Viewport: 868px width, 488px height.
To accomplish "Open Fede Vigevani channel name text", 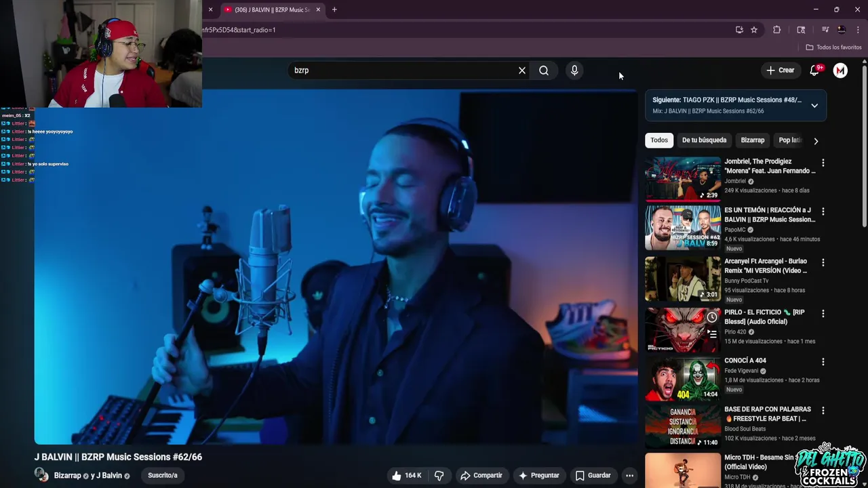I will click(x=741, y=371).
